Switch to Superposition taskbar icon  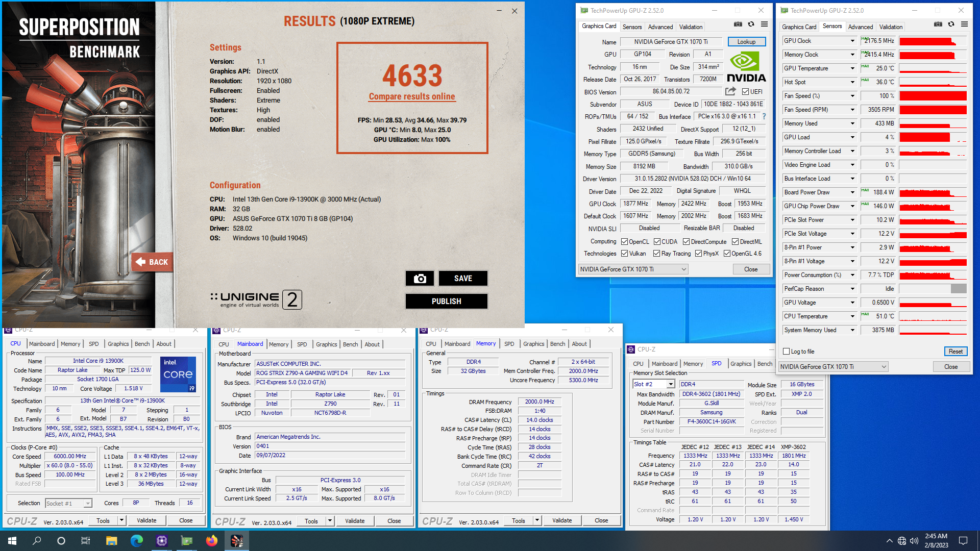(x=237, y=541)
